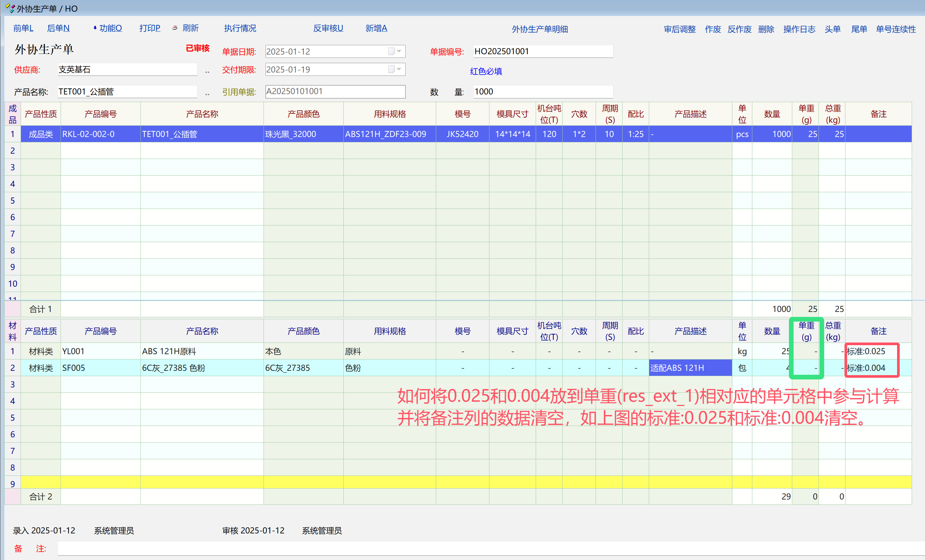
Task: Open the calendar icon in 交付期限 field
Action: (391, 70)
